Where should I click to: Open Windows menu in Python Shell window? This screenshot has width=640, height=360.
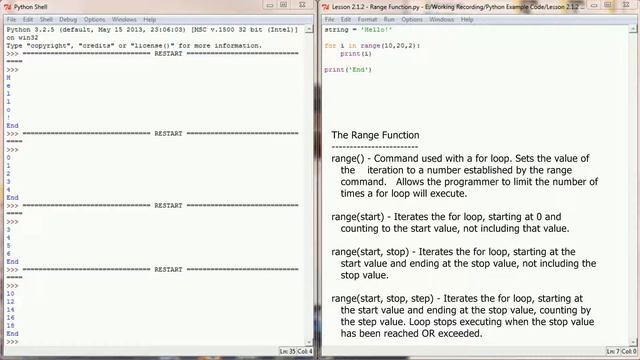click(124, 20)
